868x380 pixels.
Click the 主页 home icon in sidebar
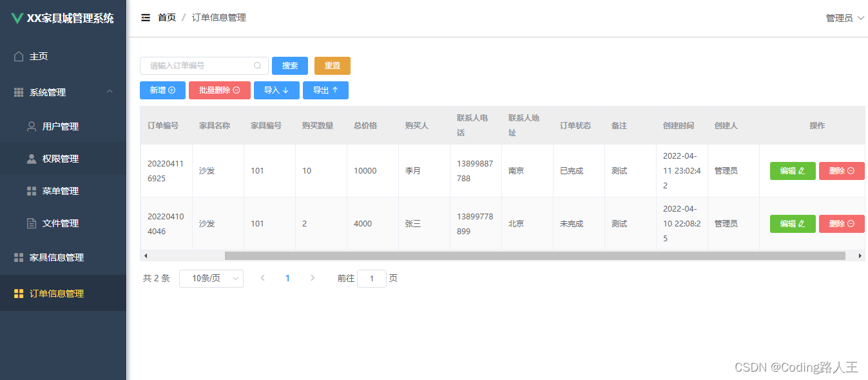(x=19, y=56)
